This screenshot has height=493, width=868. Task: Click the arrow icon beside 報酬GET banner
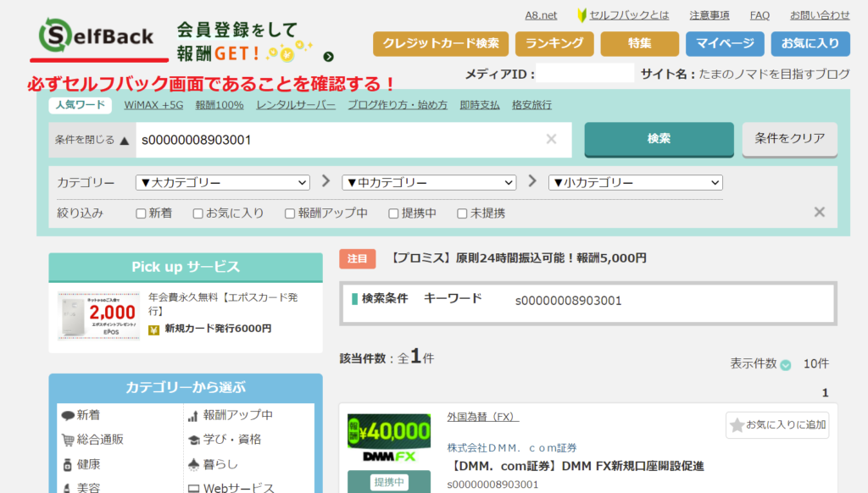click(x=328, y=57)
